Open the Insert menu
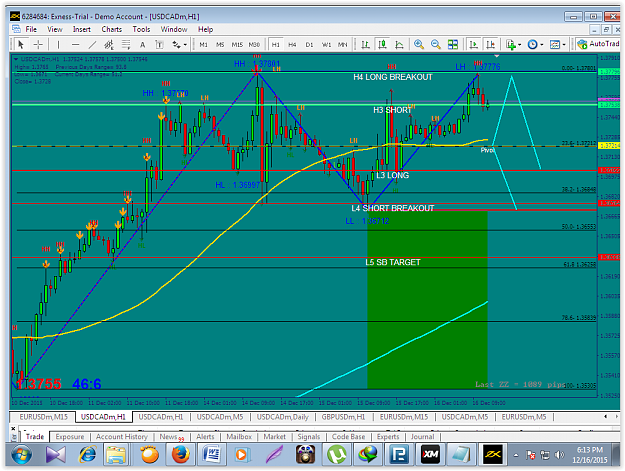The image size is (625, 471). [82, 29]
